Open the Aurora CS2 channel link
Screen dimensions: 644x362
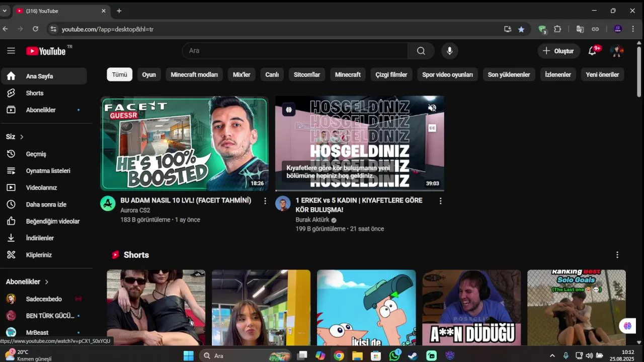point(135,210)
